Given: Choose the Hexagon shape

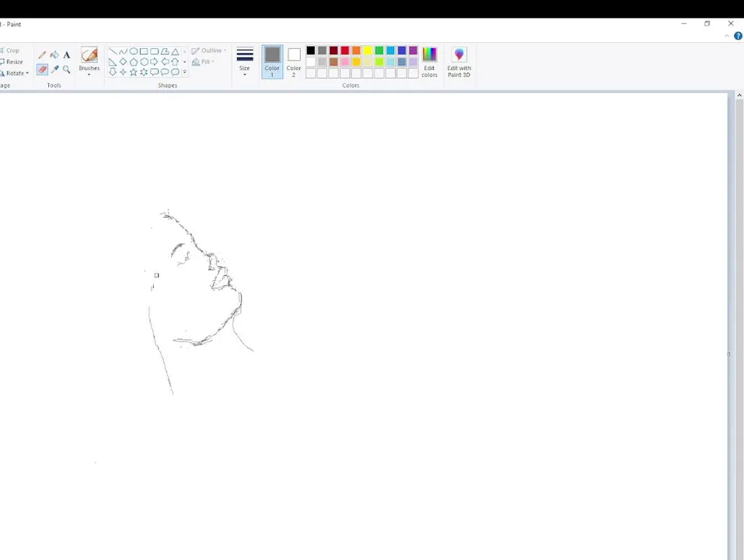Looking at the screenshot, I should click(144, 61).
